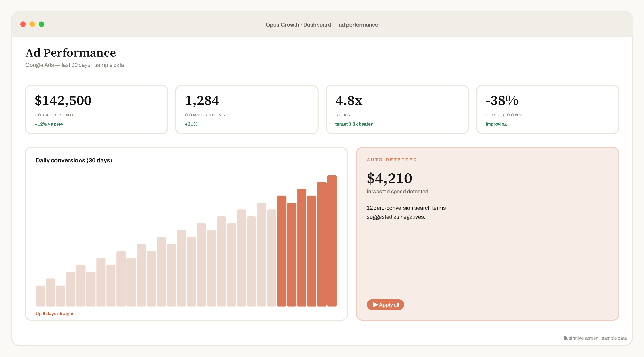Click the Opus Growth window title
This screenshot has height=357, width=644.
click(322, 25)
